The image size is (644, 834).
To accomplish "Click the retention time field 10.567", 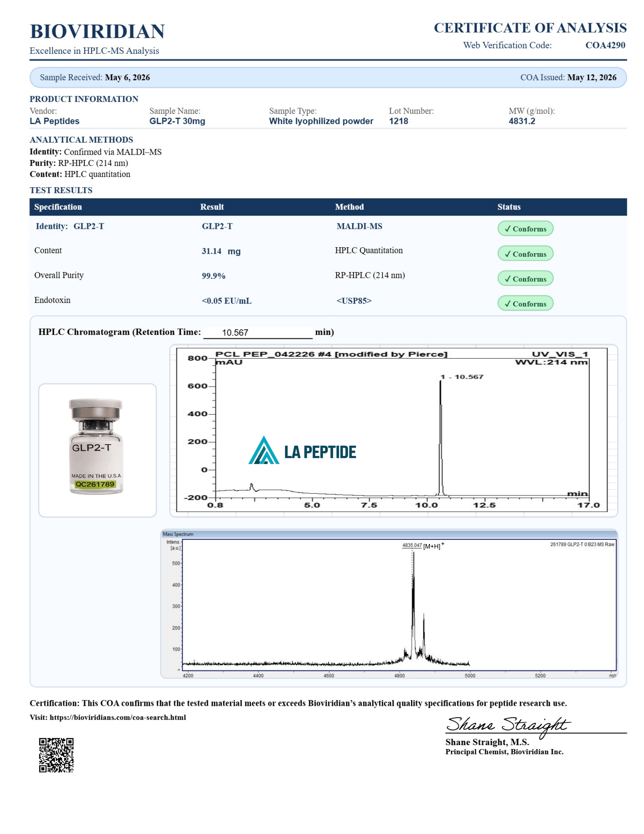I will pyautogui.click(x=258, y=332).
